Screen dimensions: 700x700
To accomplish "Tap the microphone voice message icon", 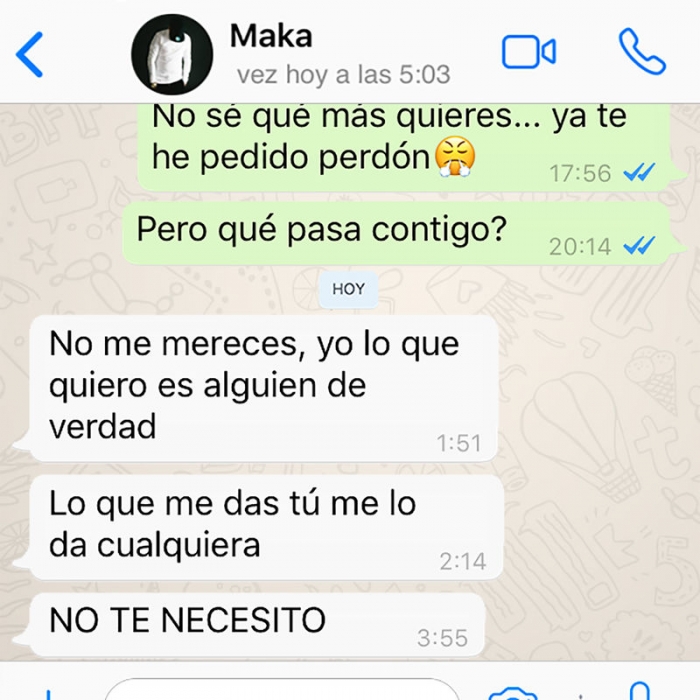I will pos(639,691).
